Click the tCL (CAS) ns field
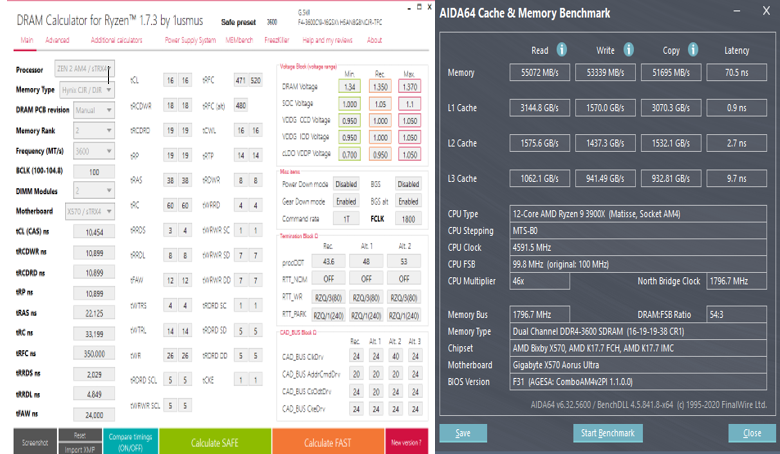This screenshot has width=780, height=454. pyautogui.click(x=94, y=232)
